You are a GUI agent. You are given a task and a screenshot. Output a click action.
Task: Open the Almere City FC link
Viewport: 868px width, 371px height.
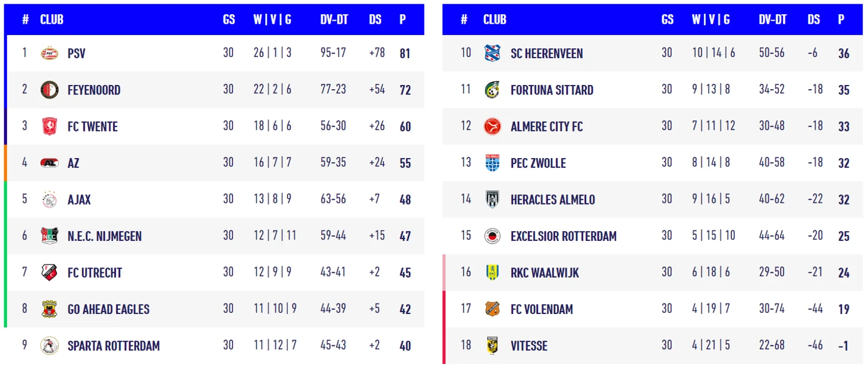tap(546, 127)
